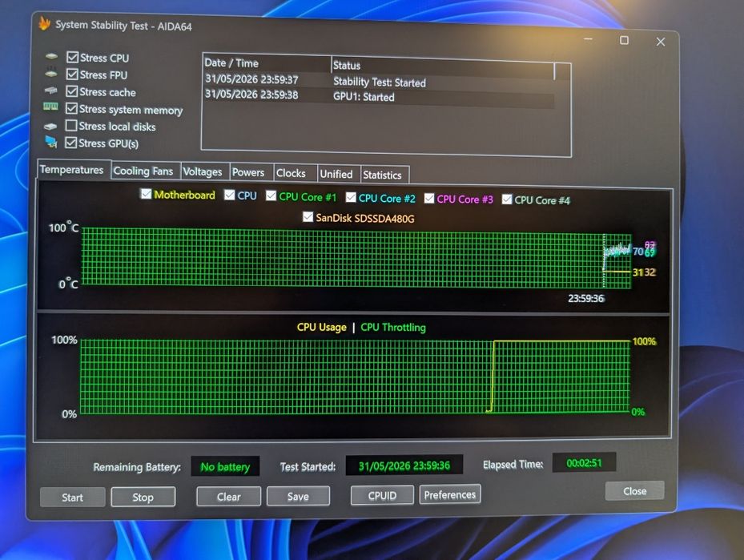Click the RAM module icon beside system memory
Image resolution: width=744 pixels, height=560 pixels.
[50, 107]
